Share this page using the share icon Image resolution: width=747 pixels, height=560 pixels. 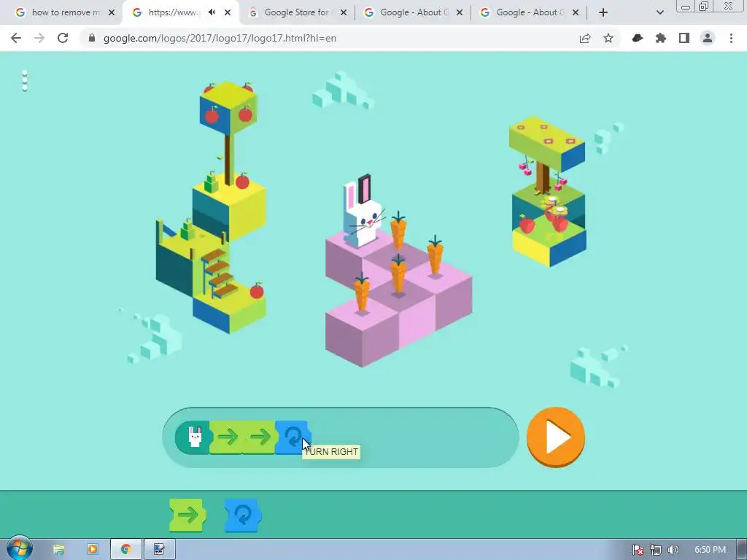coord(585,38)
